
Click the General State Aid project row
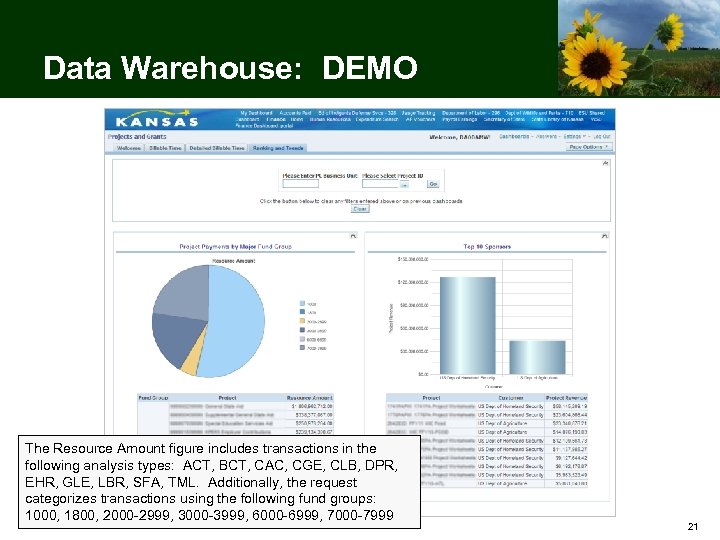coord(251,406)
